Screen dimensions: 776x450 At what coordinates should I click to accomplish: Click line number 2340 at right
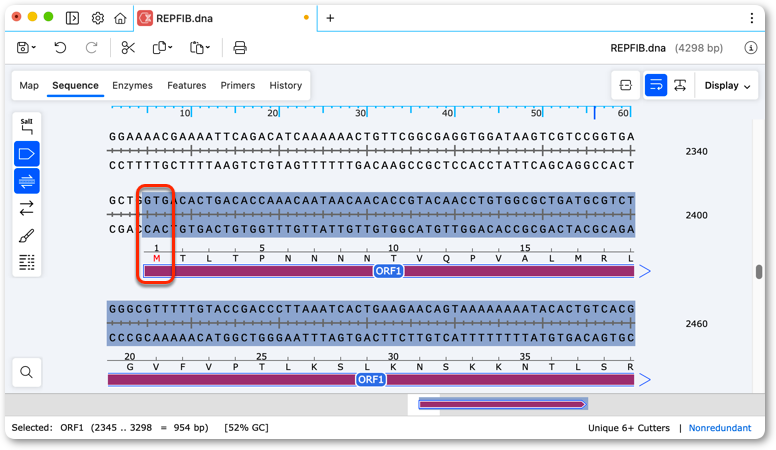click(x=696, y=151)
